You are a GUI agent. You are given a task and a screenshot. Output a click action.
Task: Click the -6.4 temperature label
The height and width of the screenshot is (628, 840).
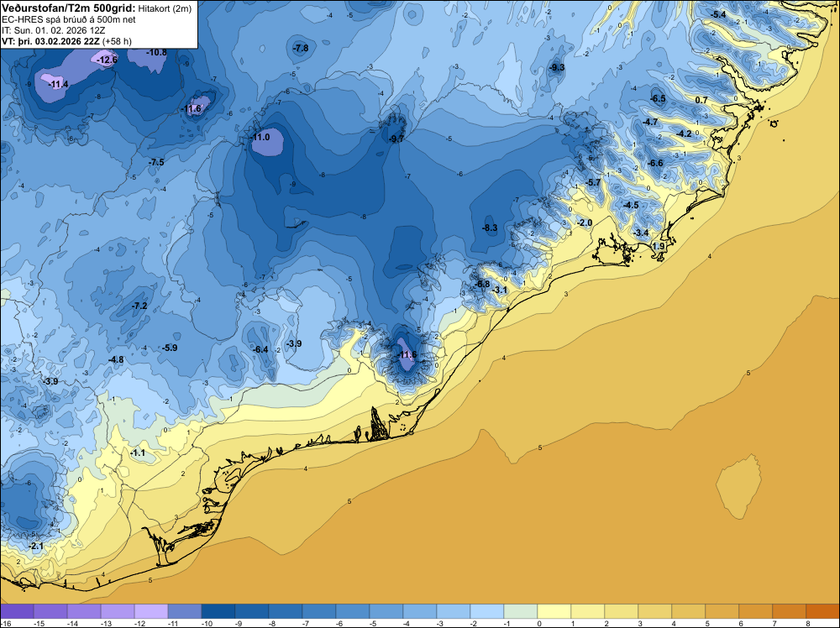[260, 349]
